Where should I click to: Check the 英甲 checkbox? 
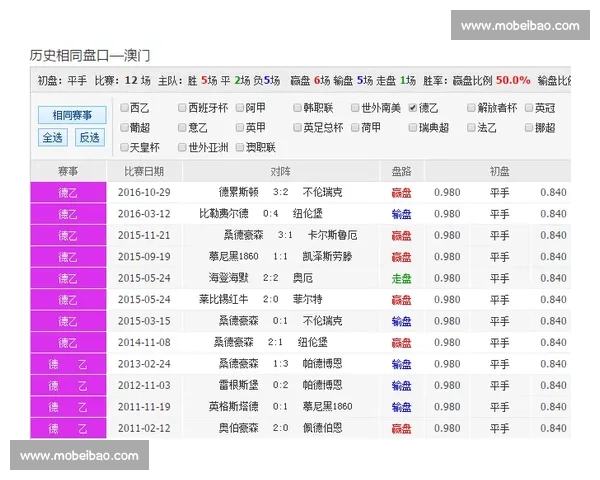pyautogui.click(x=240, y=127)
